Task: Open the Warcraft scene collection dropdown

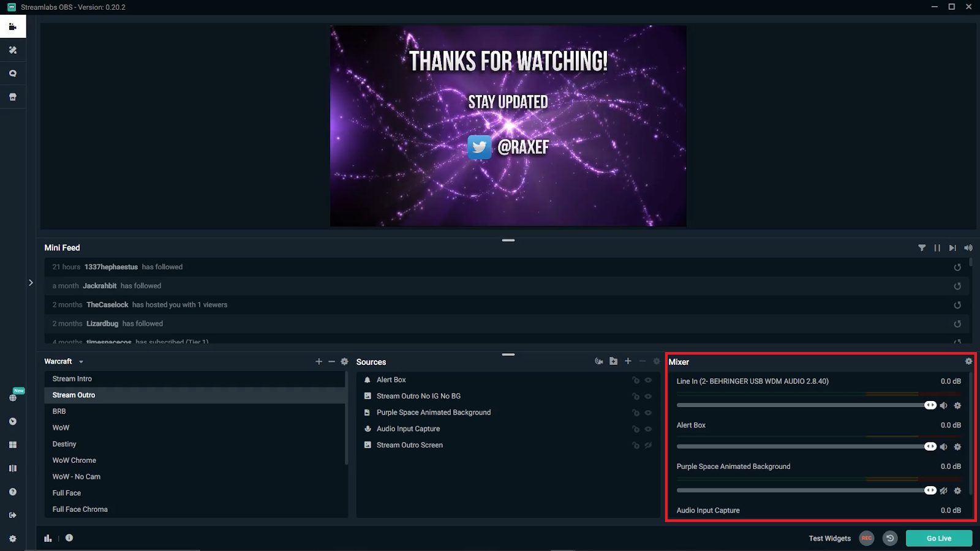Action: pos(64,362)
